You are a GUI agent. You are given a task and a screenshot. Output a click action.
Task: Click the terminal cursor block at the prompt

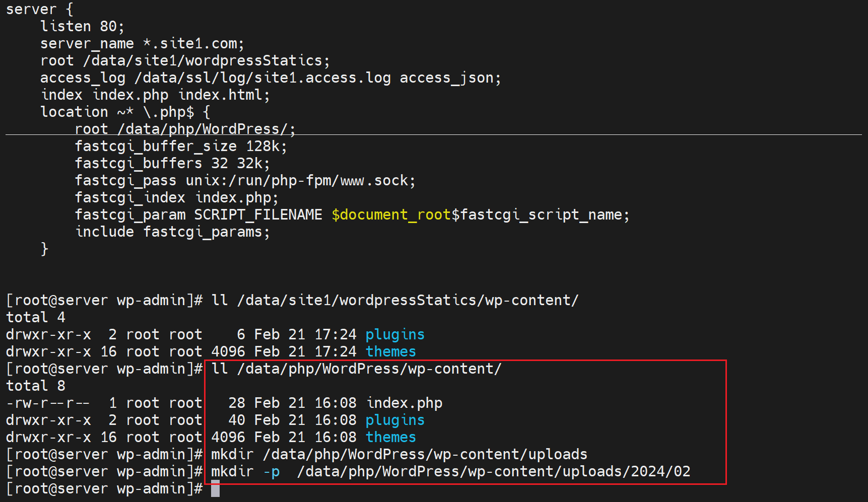(215, 488)
